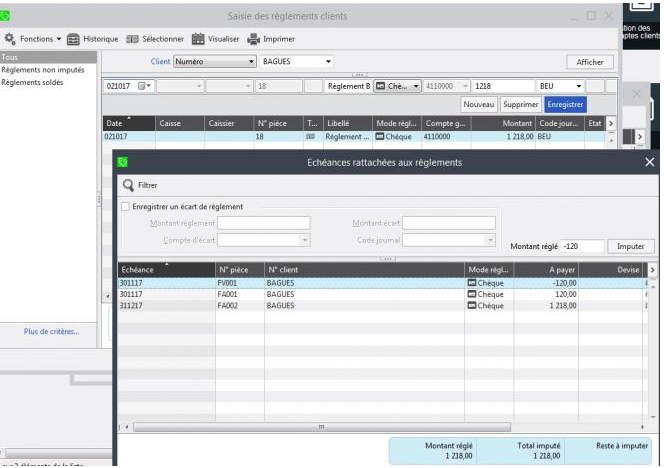Close the Echéances rattachées aux règlements dialog
The width and height of the screenshot is (664, 468).
click(650, 161)
